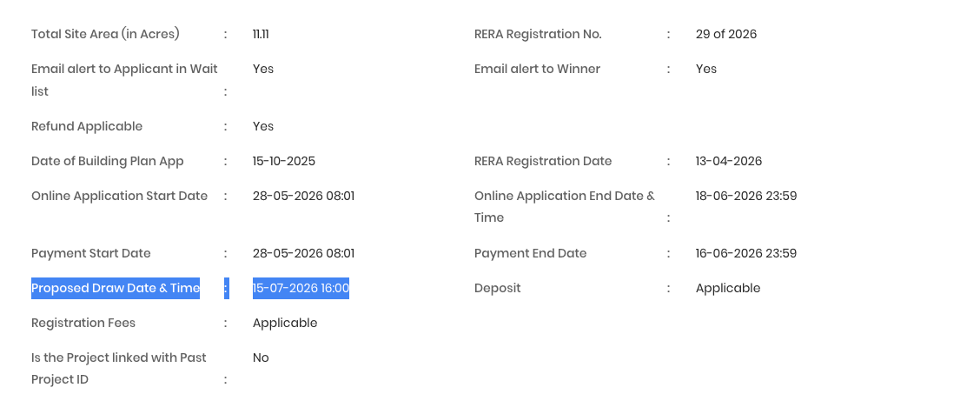Click the Email alert to Winner label
The height and width of the screenshot is (401, 980).
point(538,69)
